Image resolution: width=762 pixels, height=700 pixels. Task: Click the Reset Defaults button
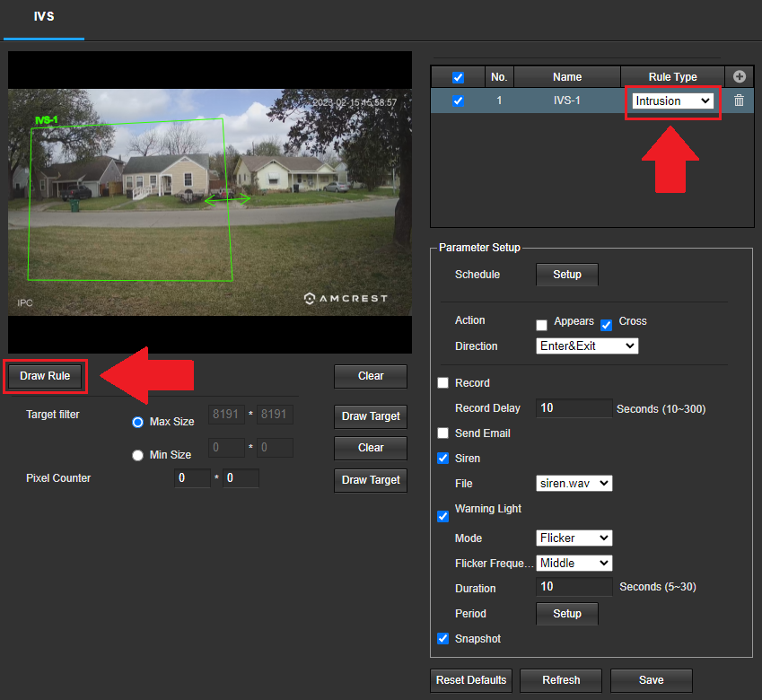tap(471, 680)
